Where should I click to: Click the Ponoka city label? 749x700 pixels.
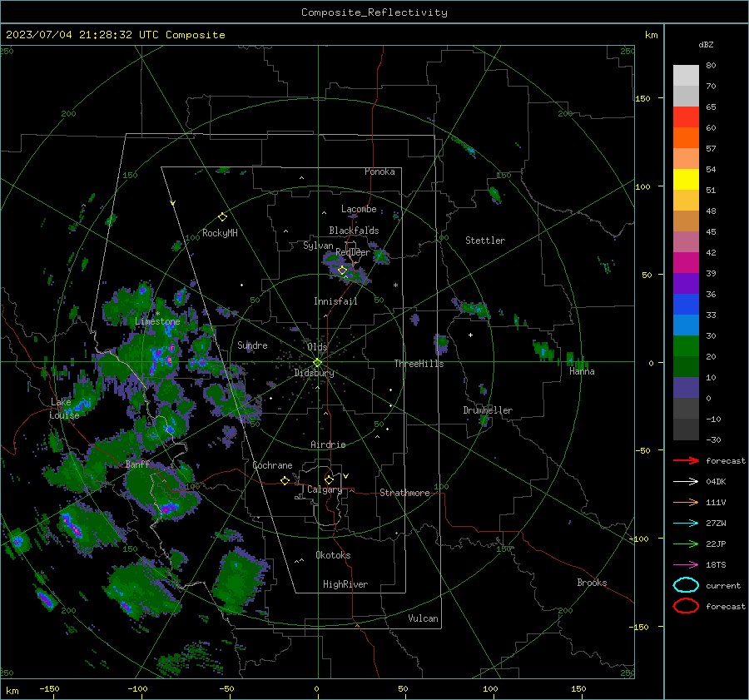(x=379, y=171)
